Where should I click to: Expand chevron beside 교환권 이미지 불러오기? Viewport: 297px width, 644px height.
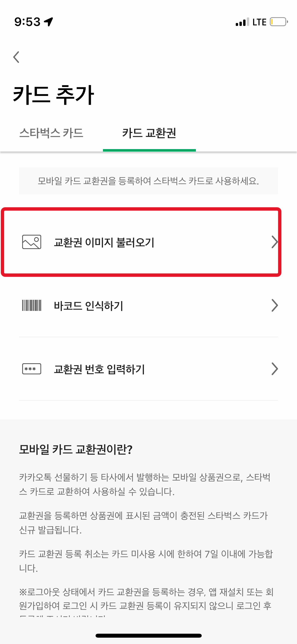(x=275, y=242)
